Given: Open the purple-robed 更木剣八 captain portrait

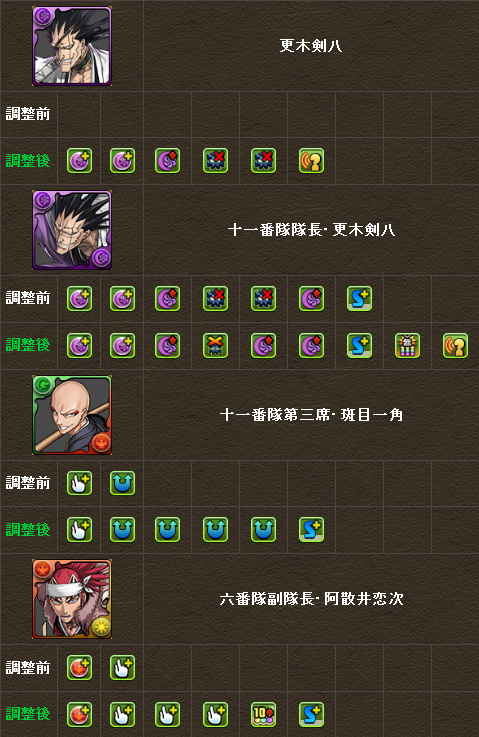Looking at the screenshot, I should click(x=72, y=230).
